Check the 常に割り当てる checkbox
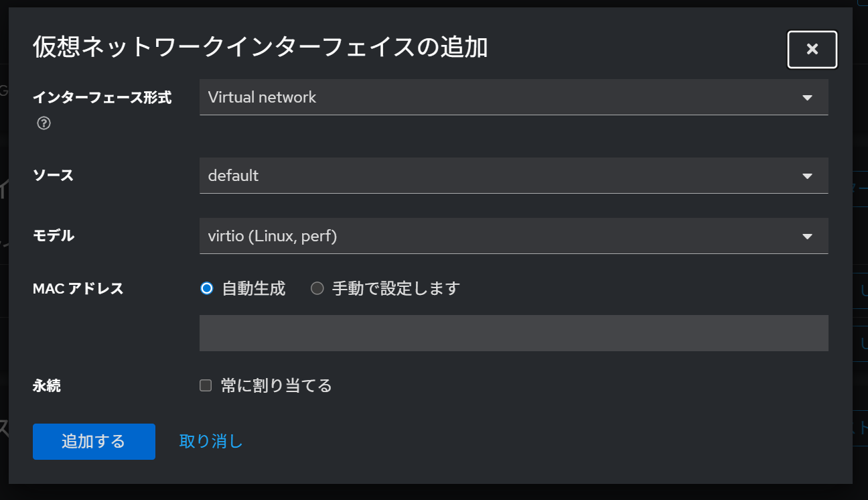 [206, 384]
